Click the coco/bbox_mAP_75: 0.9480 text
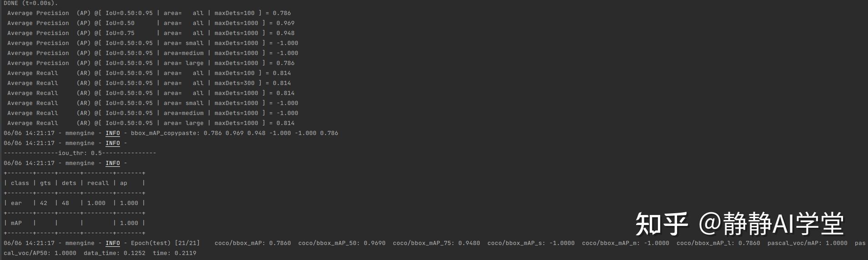 pos(437,243)
